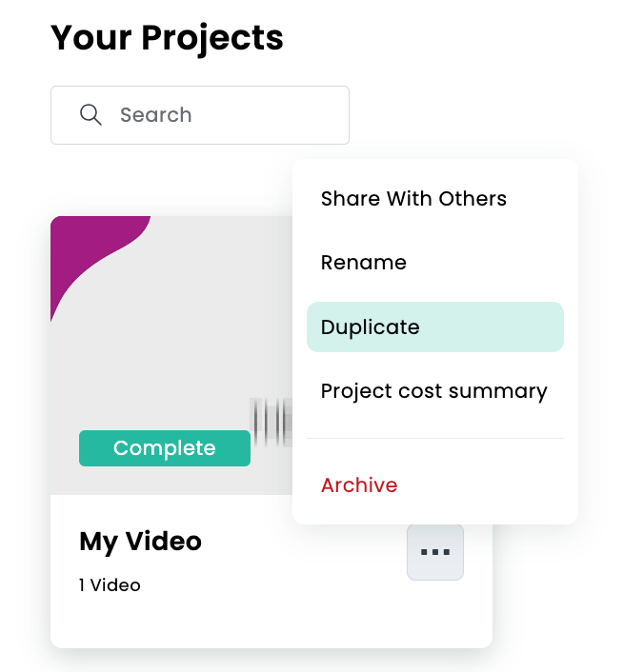Click the 1 Video count label
Screen dimensions: 623x672
coord(110,585)
